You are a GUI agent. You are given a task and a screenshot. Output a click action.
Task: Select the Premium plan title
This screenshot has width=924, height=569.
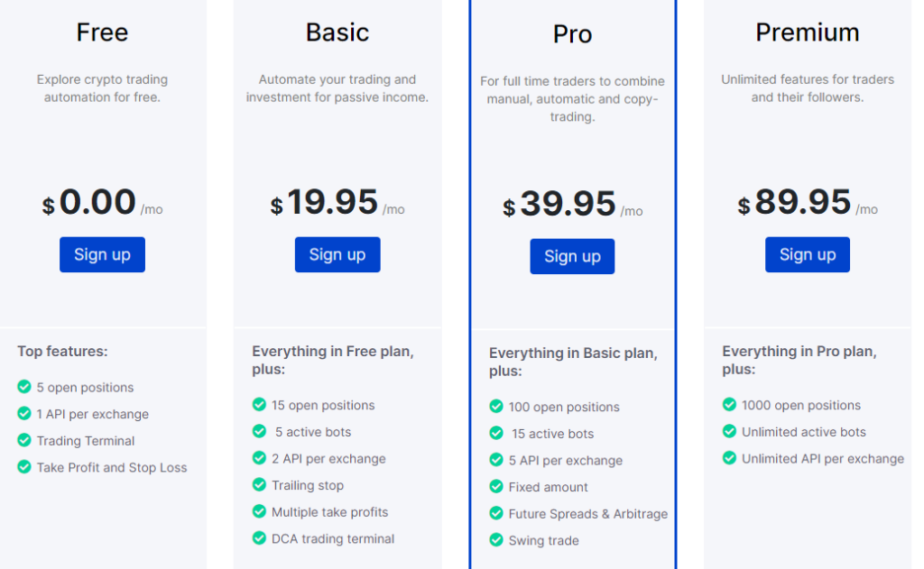(x=808, y=32)
